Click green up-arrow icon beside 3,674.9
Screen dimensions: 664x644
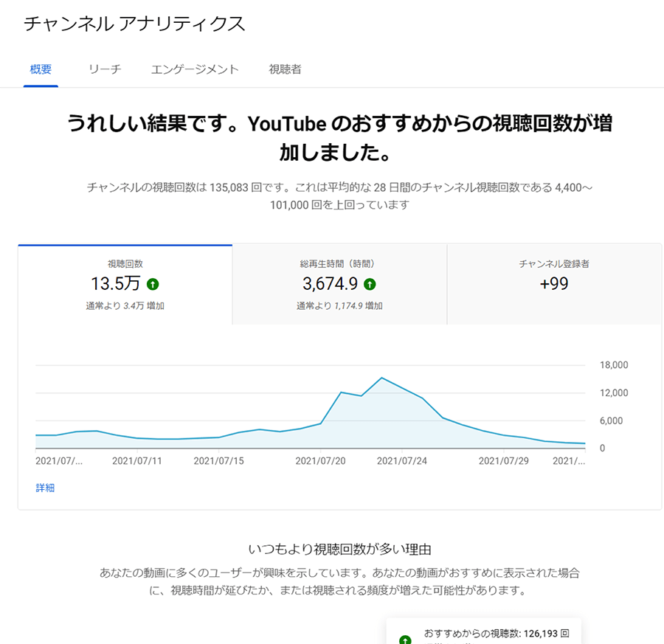click(370, 284)
